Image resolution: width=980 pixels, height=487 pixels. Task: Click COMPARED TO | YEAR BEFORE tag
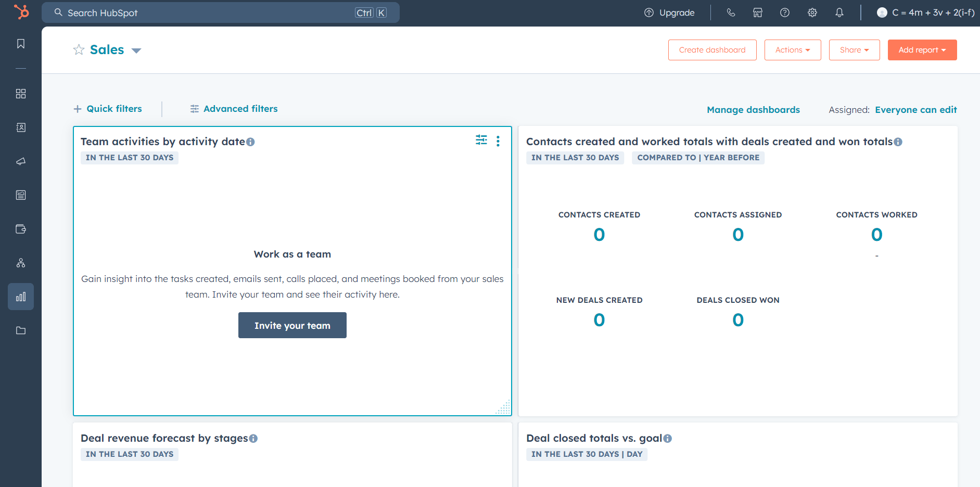698,158
